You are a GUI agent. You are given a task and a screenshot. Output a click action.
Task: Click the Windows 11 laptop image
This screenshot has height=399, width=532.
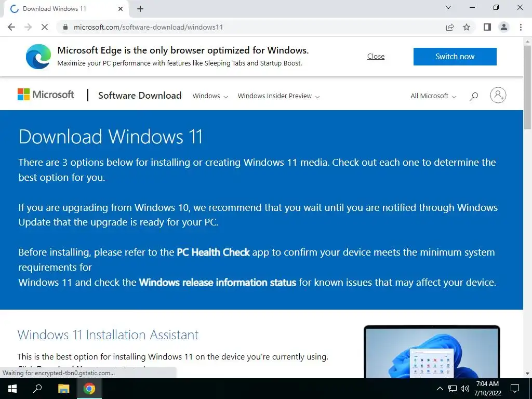(x=432, y=352)
